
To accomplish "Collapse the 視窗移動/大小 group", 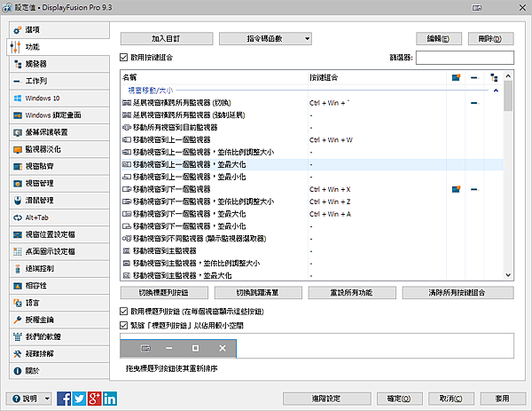I will pos(496,91).
